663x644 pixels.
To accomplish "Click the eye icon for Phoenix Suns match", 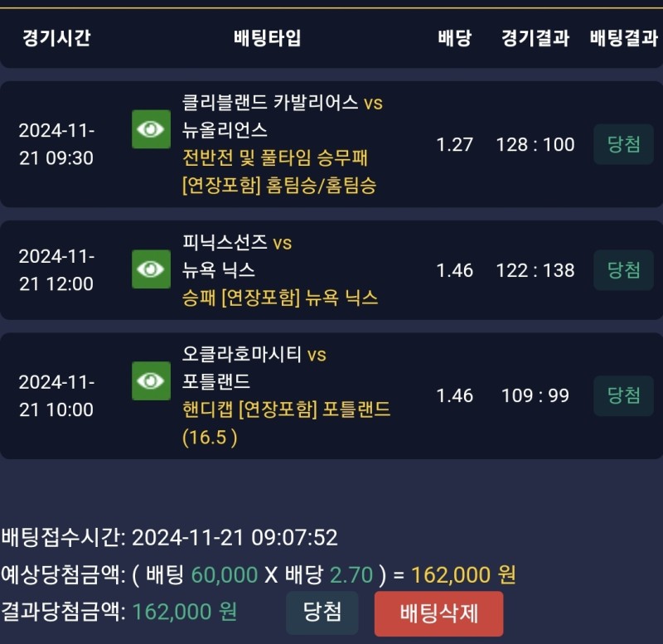I will coord(151,269).
